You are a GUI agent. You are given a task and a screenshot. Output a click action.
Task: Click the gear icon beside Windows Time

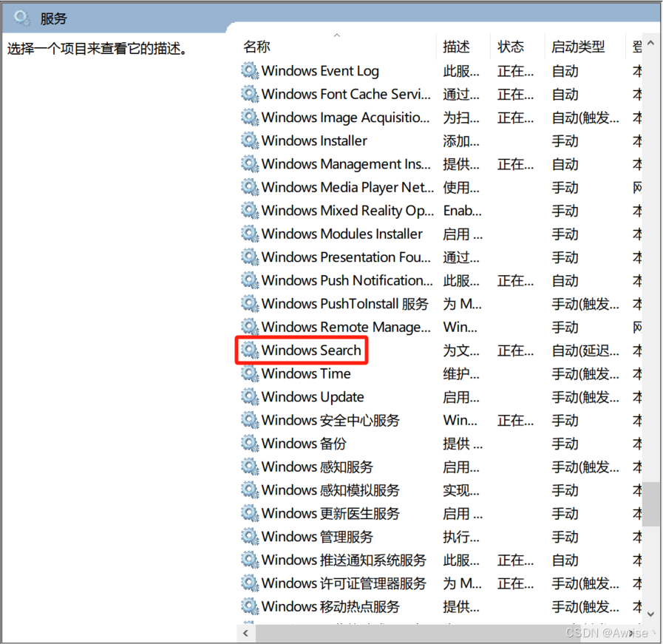pos(250,373)
